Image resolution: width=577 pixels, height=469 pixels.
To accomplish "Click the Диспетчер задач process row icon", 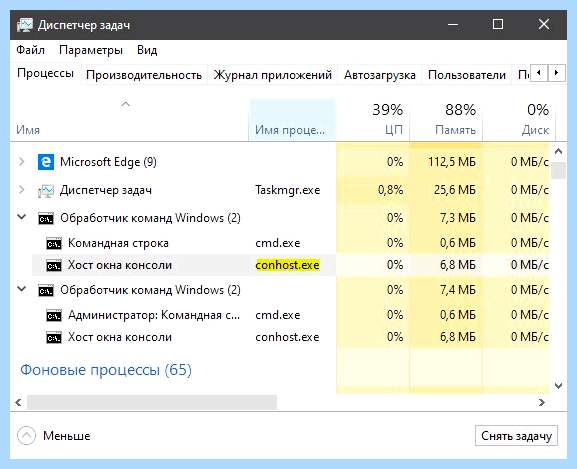I will [46, 191].
